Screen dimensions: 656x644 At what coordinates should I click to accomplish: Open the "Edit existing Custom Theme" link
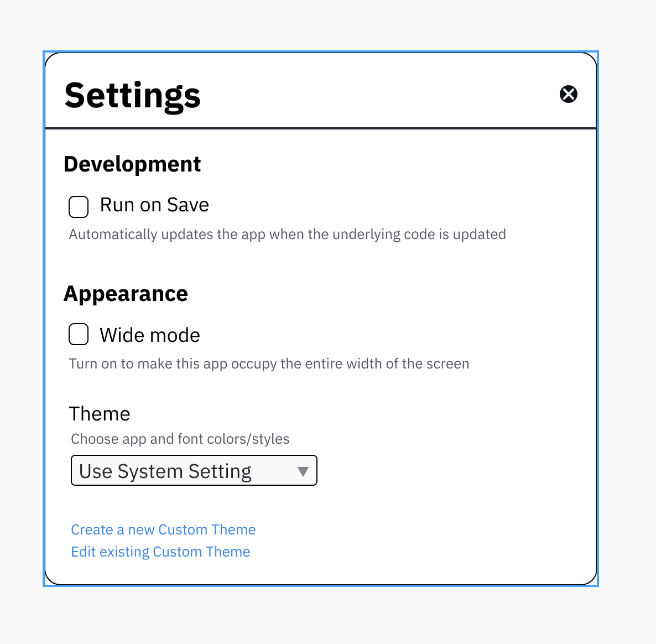(160, 552)
